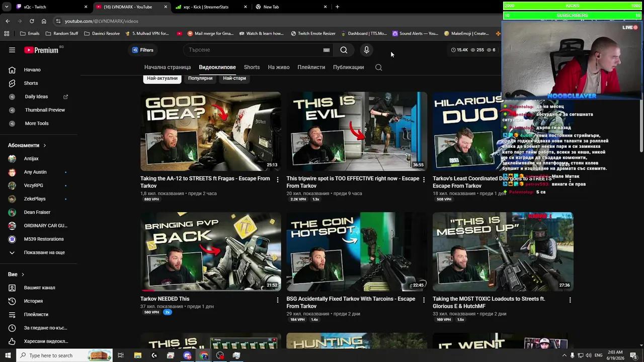Open За гледане по-късно list
Image resolution: width=644 pixels, height=362 pixels.
45,328
